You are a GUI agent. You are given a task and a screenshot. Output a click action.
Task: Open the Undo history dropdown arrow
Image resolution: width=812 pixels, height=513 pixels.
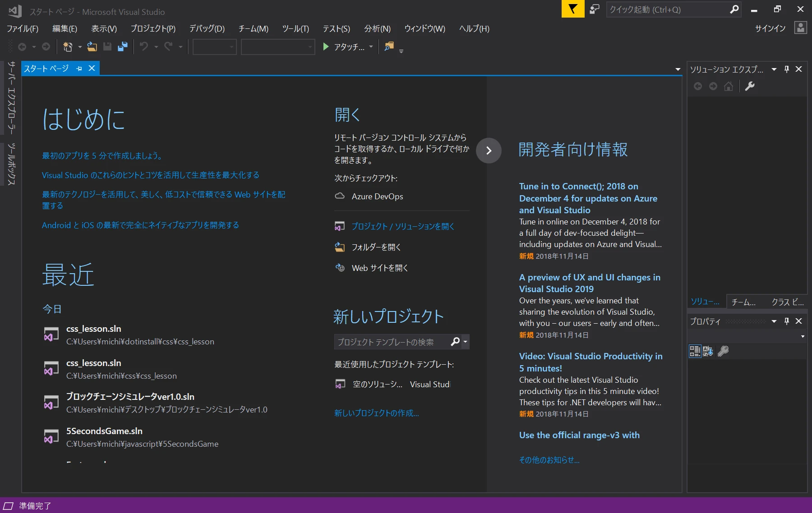(156, 46)
